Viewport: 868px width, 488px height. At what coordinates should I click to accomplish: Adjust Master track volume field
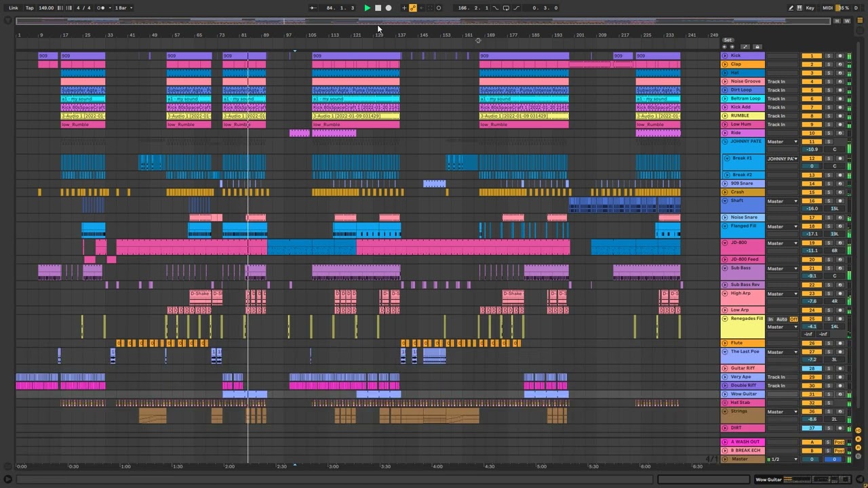pyautogui.click(x=812, y=460)
